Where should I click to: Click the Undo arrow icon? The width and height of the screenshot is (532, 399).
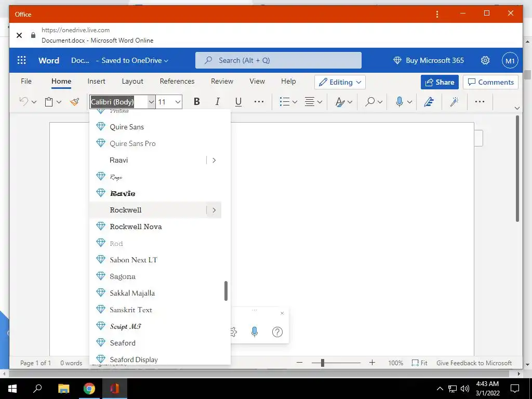(24, 101)
